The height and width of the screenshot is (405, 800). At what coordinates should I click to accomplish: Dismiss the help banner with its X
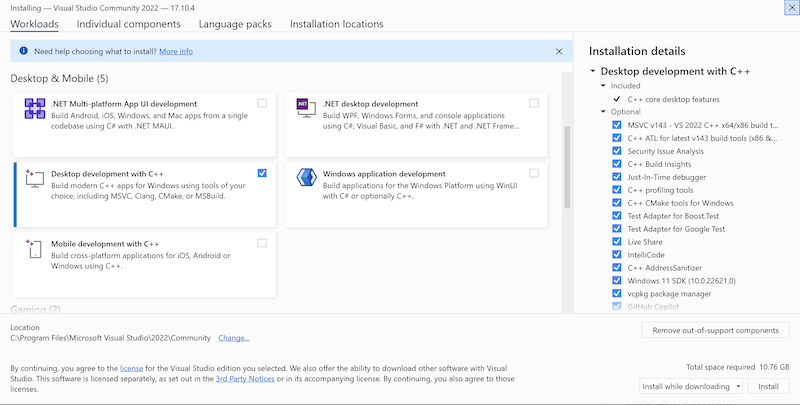click(559, 52)
